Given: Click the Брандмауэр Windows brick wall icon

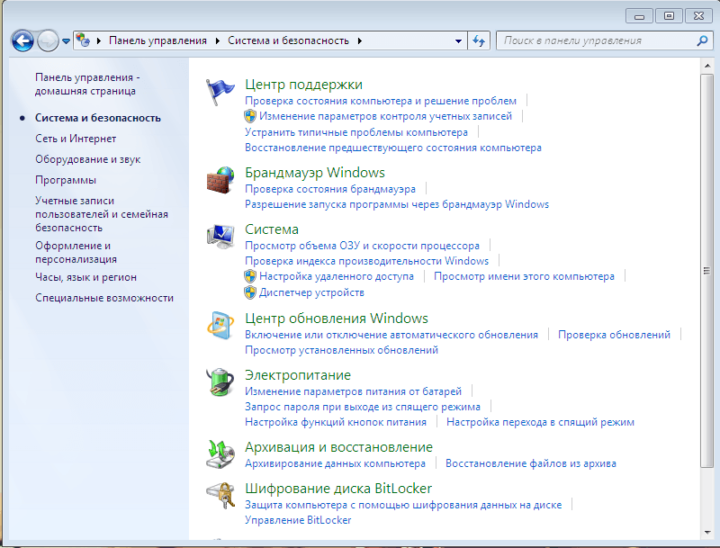Looking at the screenshot, I should (220, 181).
